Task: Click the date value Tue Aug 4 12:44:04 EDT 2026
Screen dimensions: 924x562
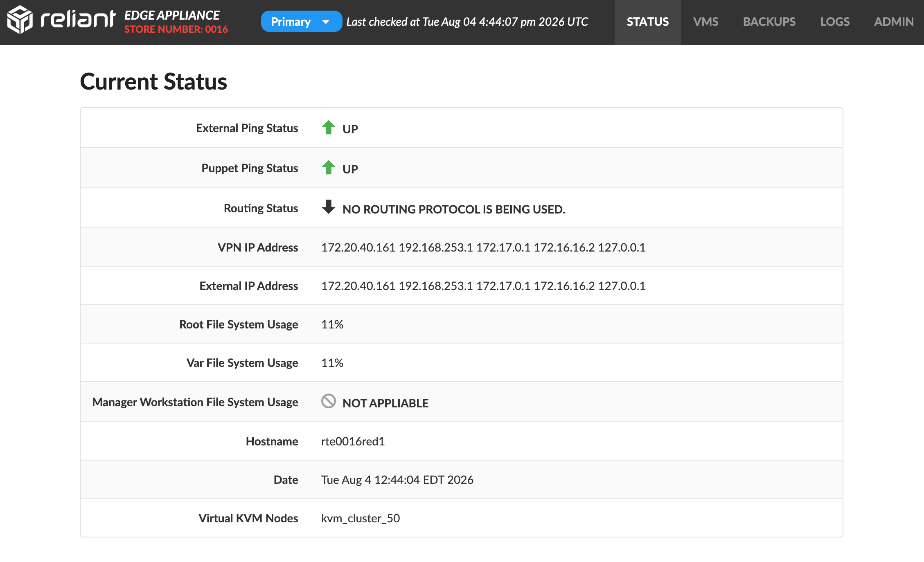Action: [397, 480]
